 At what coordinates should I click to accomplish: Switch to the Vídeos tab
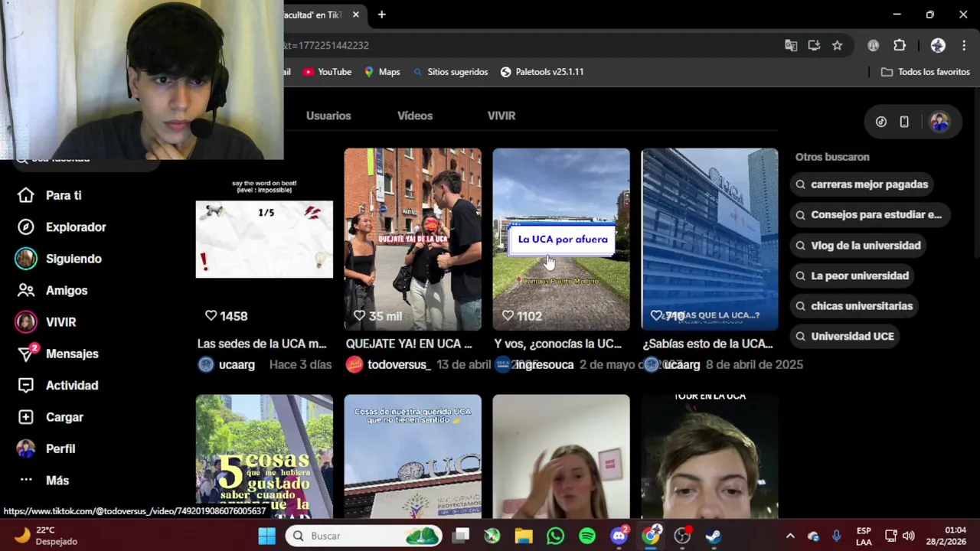(415, 116)
